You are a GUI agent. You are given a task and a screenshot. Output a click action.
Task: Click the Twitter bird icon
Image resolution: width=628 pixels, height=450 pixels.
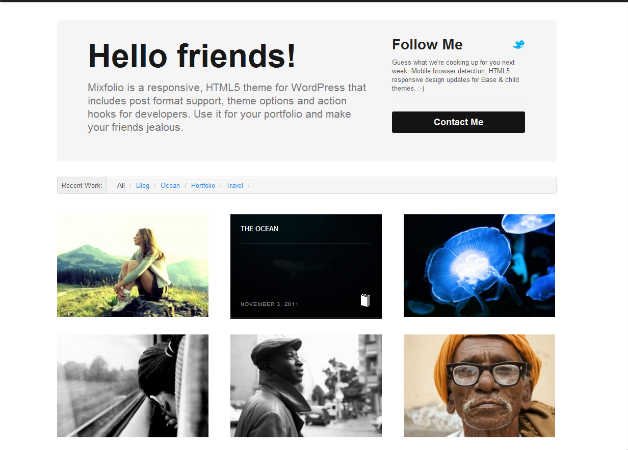[x=519, y=44]
